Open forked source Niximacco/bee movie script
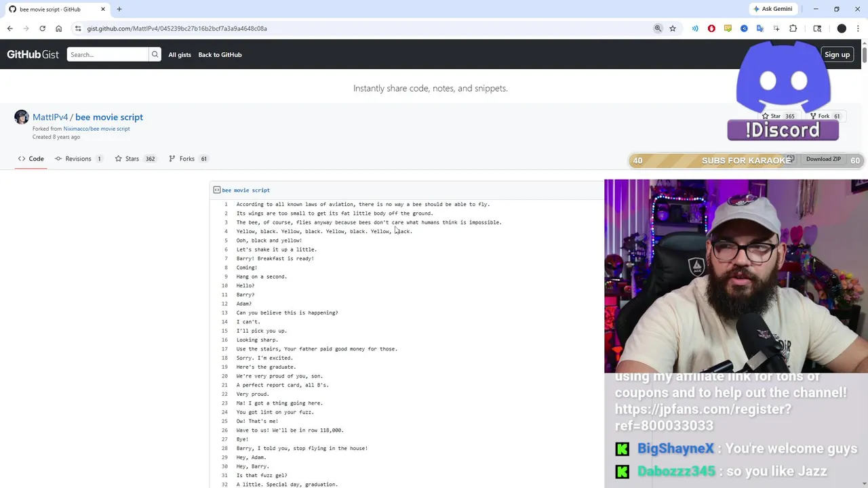This screenshot has width=868, height=488. pyautogui.click(x=96, y=129)
